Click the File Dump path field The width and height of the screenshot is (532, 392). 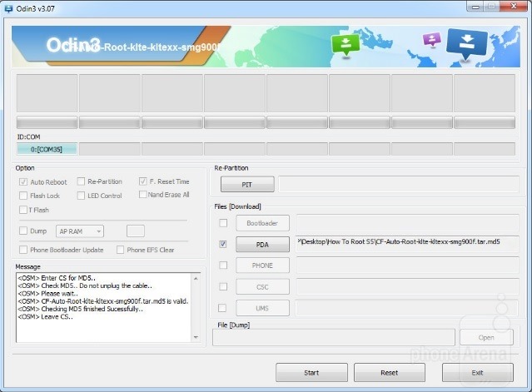334,337
